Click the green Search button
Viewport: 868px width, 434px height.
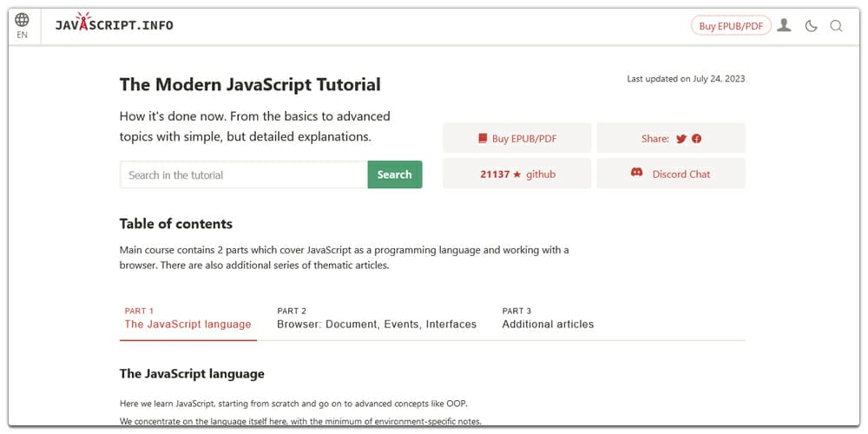point(394,174)
